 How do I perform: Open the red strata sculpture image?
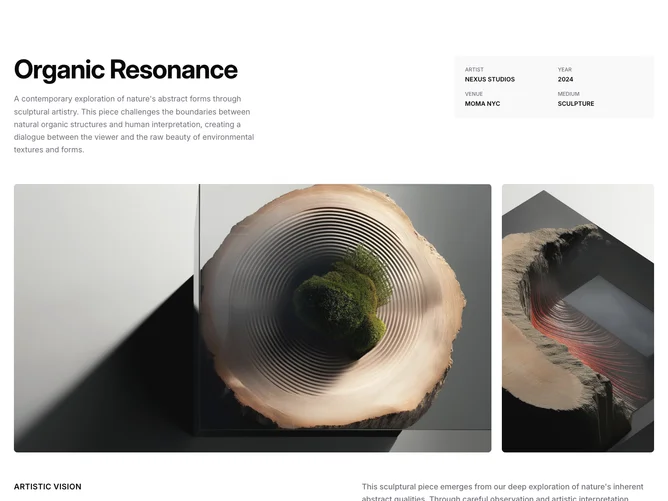coord(578,318)
